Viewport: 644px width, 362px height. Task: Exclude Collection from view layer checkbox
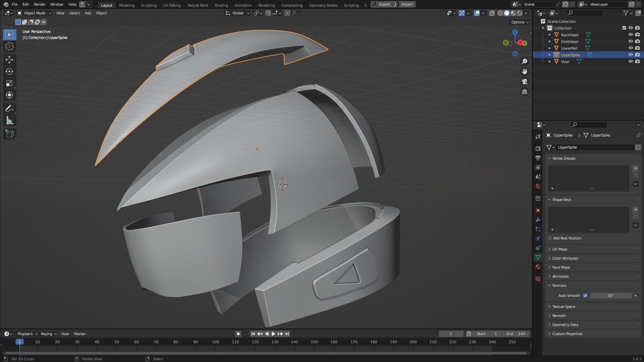[x=624, y=28]
